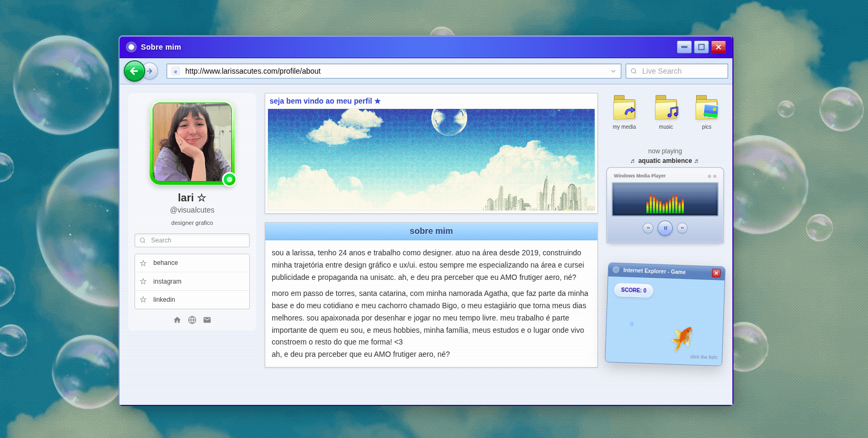Image resolution: width=868 pixels, height=438 pixels.
Task: Click the green back arrow button
Action: point(134,71)
